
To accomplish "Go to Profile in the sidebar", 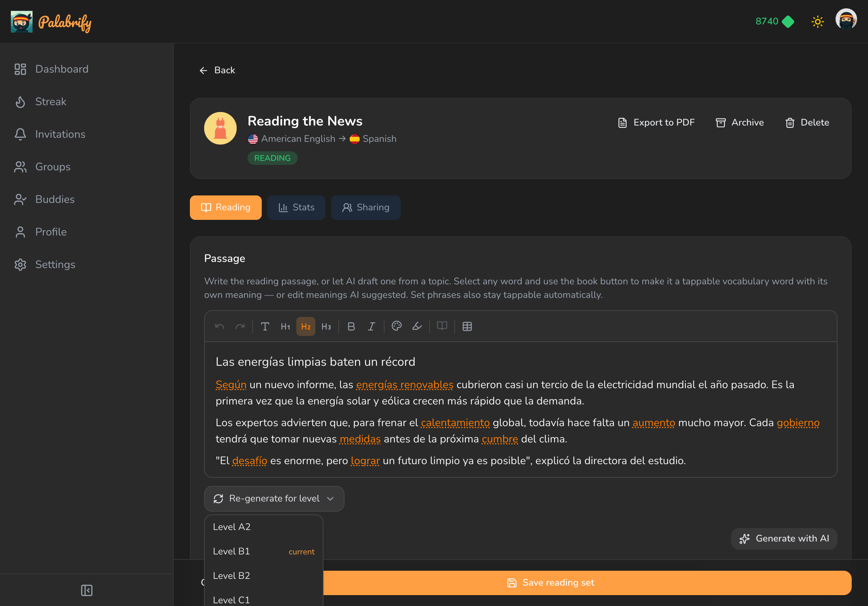I will pos(86,232).
